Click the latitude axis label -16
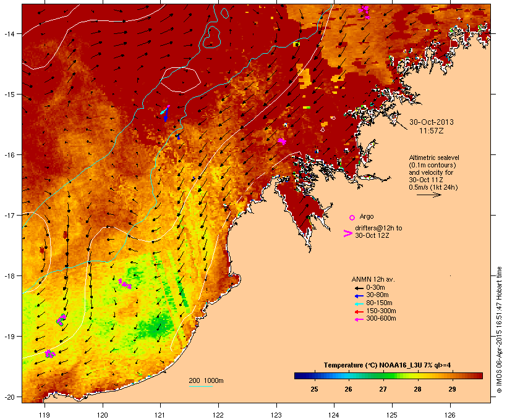This screenshot has width=507, height=420. coord(9,155)
